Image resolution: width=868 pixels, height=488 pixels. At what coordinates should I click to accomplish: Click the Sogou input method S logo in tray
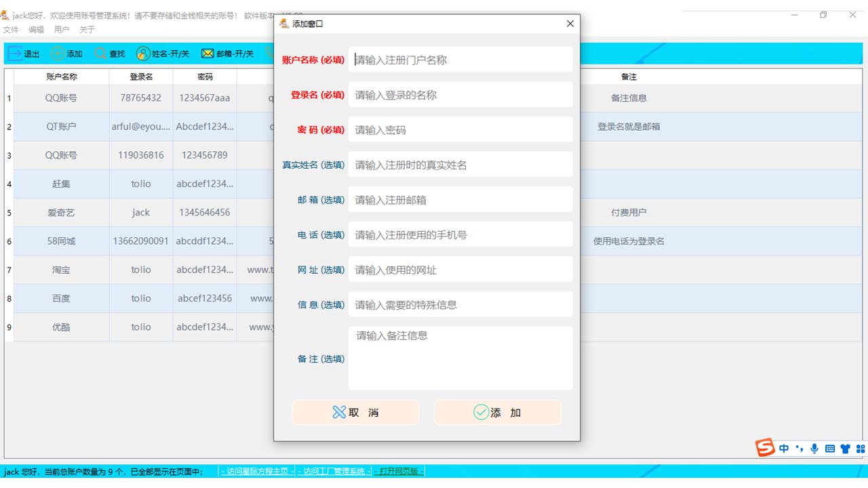click(x=764, y=447)
